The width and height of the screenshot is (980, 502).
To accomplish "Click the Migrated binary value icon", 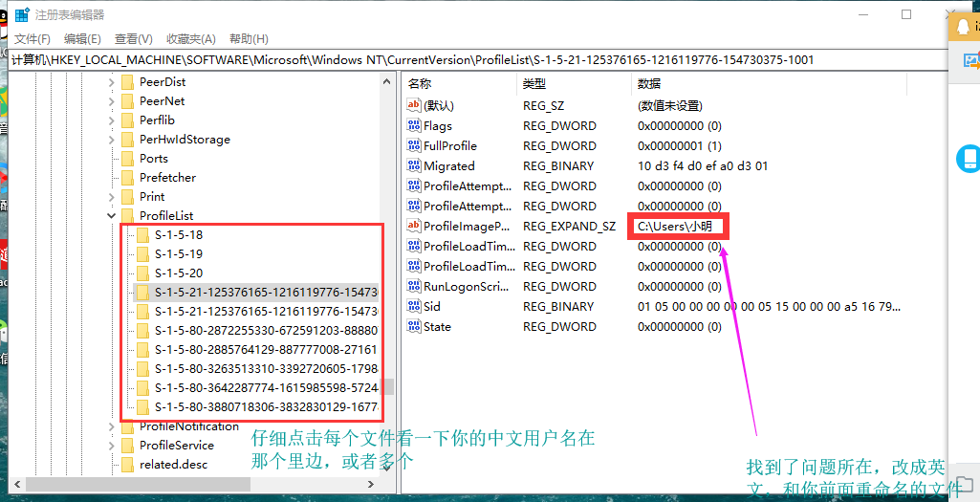I will (x=414, y=165).
